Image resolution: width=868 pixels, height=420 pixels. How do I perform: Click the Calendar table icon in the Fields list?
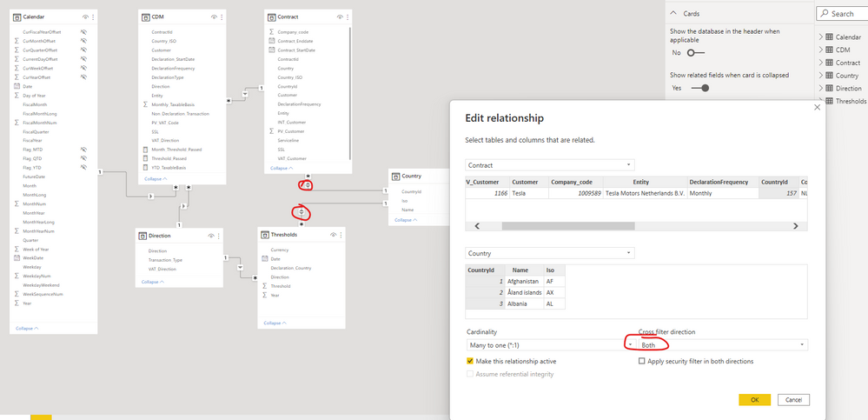[x=829, y=37]
